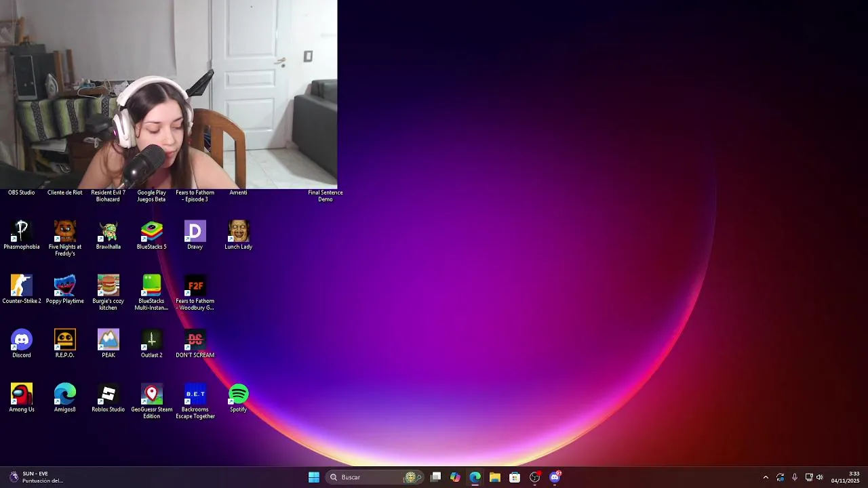Open the Amigos8 Edge shortcut
This screenshot has width=868, height=488.
(65, 398)
